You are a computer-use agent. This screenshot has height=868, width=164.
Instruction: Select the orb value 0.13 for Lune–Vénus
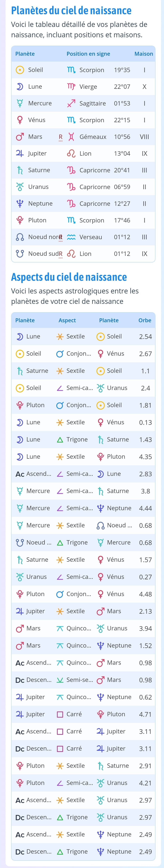pos(145,422)
